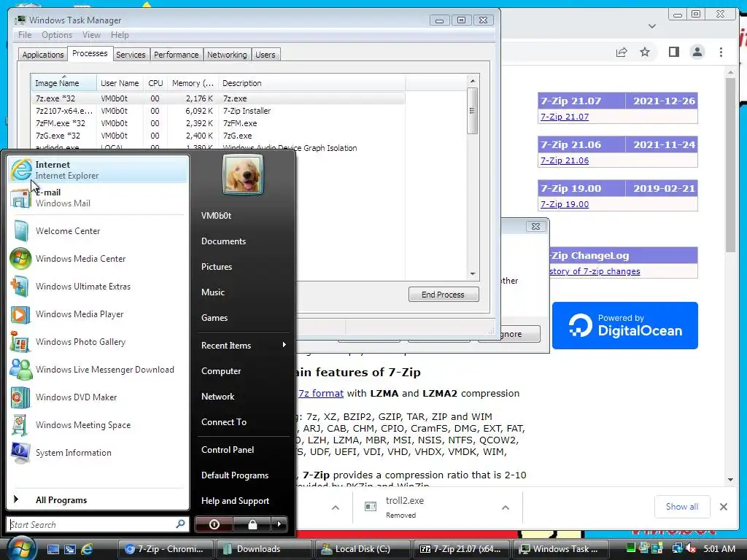Click the lock computer button
747x560 pixels.
[x=252, y=524]
